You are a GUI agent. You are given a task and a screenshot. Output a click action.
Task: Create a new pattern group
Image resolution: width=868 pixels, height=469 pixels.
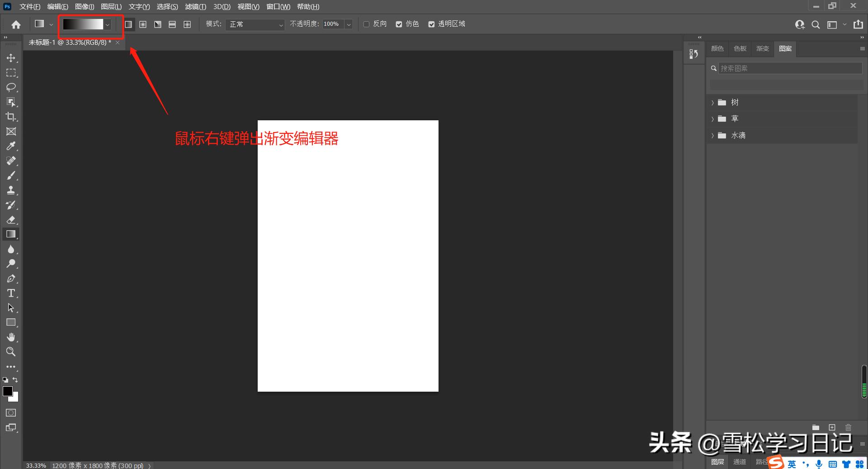click(x=816, y=427)
